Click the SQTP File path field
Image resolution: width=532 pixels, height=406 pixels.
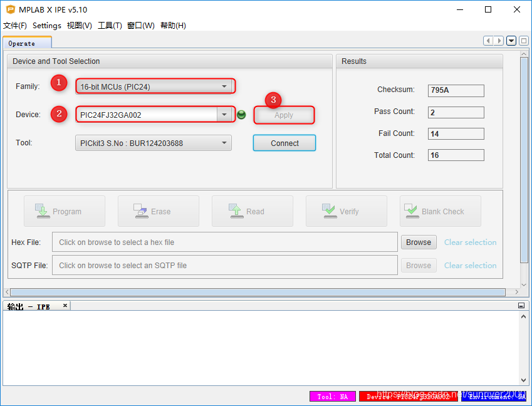225,265
